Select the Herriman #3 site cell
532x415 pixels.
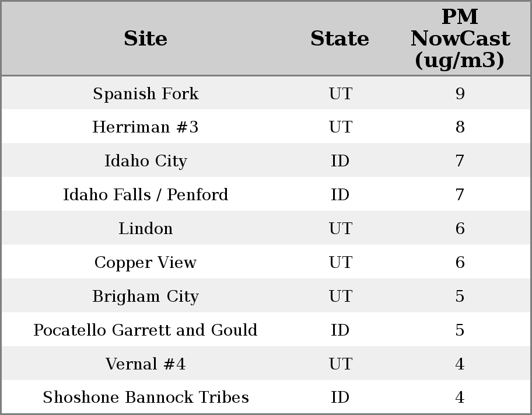pos(145,127)
